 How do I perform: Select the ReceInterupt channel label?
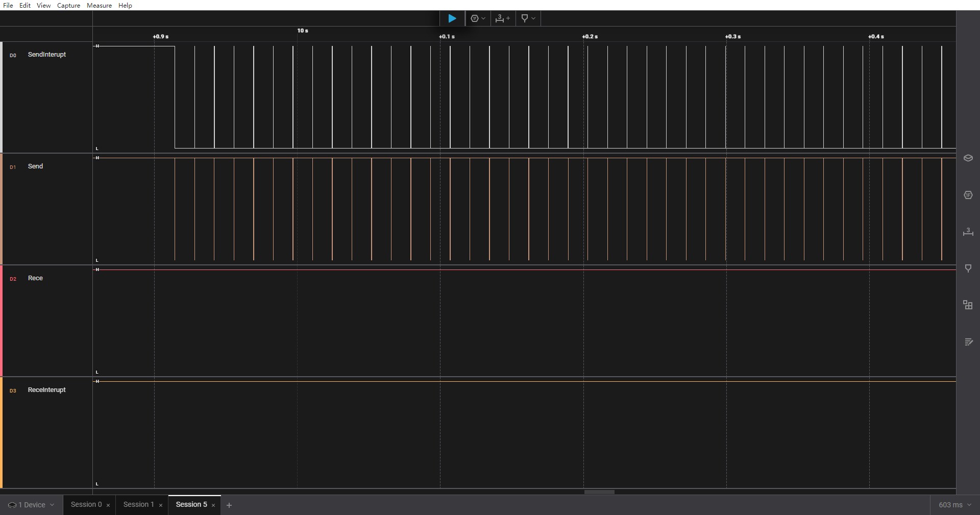coord(46,390)
